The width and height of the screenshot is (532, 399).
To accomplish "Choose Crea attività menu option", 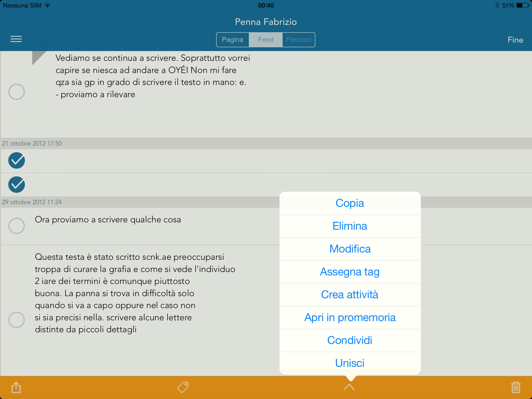I will pyautogui.click(x=350, y=295).
